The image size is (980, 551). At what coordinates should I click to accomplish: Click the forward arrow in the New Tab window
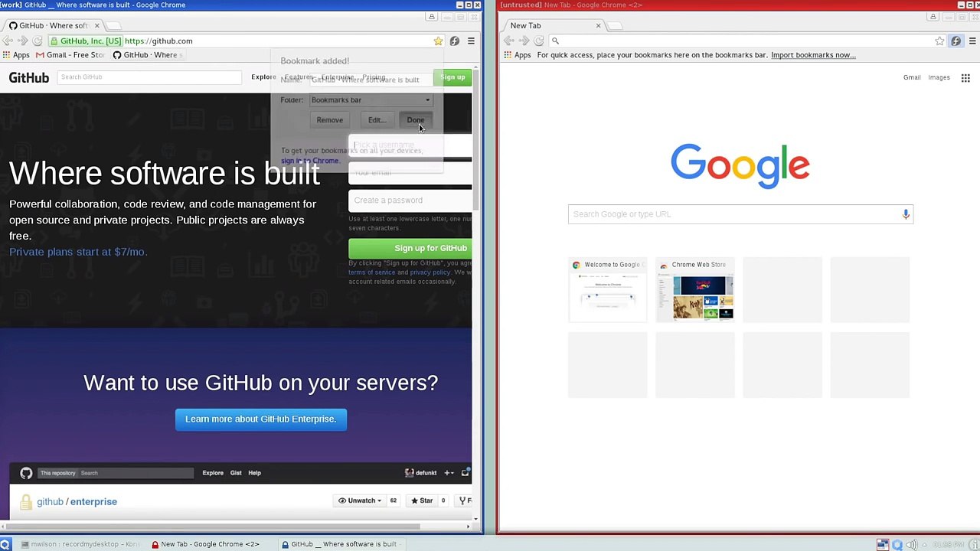(x=524, y=41)
